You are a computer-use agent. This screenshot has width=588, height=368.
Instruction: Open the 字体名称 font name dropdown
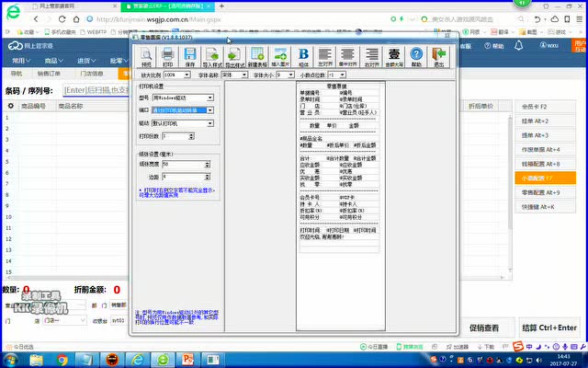pos(244,75)
